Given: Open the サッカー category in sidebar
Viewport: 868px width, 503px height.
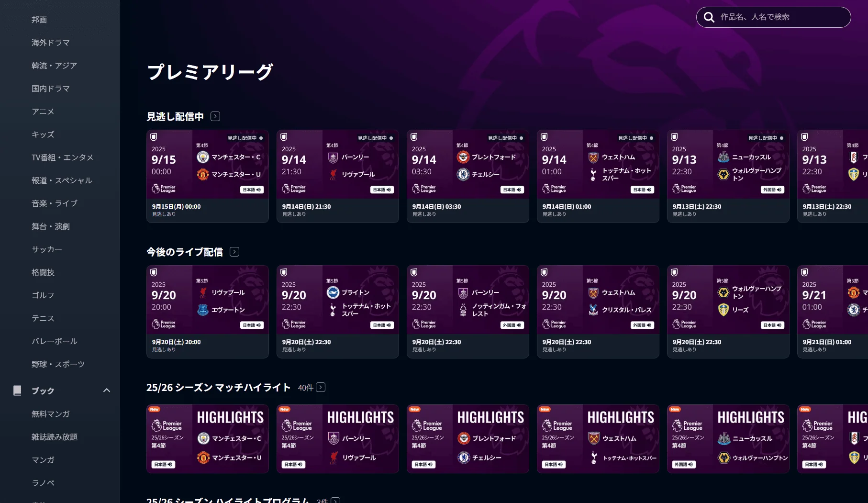Looking at the screenshot, I should point(47,249).
